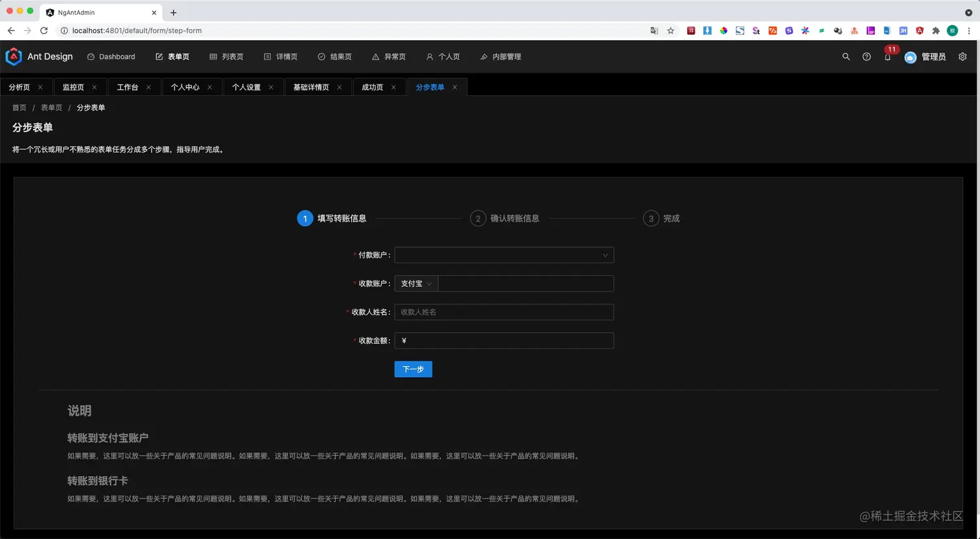
Task: Switch to the 分析页 tab
Action: tap(19, 87)
